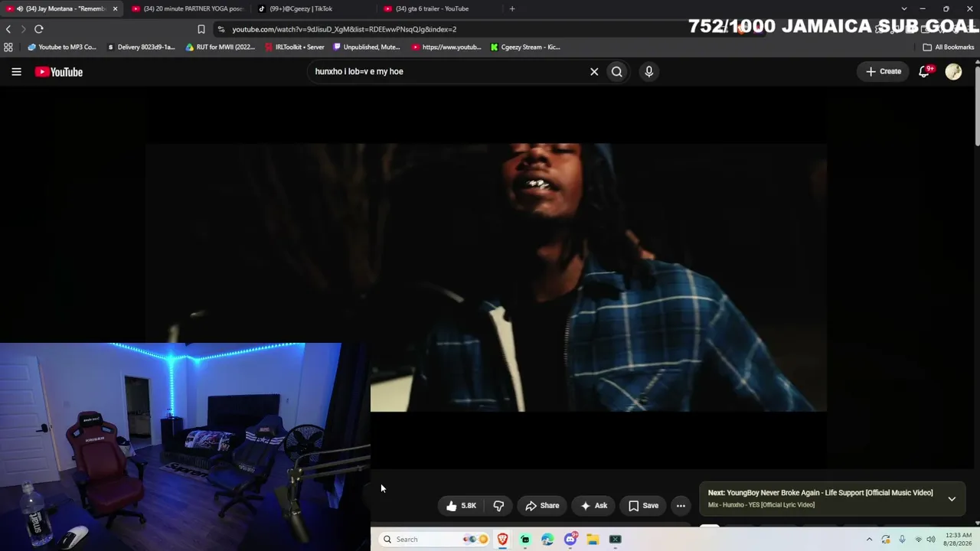Go back to the previous page

[x=8, y=29]
